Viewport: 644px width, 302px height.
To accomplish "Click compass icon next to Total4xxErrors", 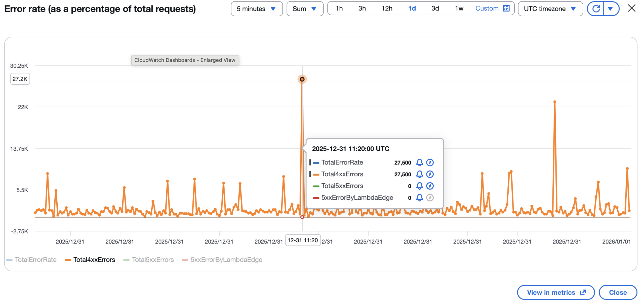I will (x=430, y=174).
